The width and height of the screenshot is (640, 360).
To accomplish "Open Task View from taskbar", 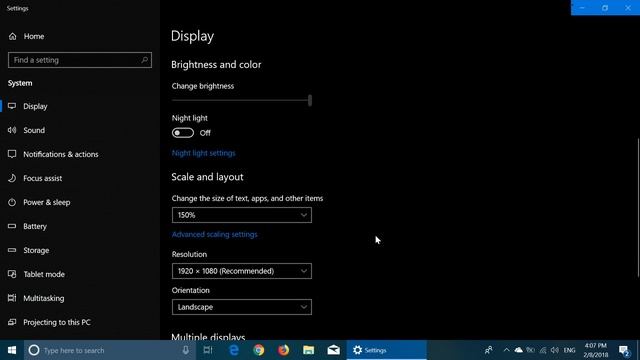I will [x=208, y=350].
